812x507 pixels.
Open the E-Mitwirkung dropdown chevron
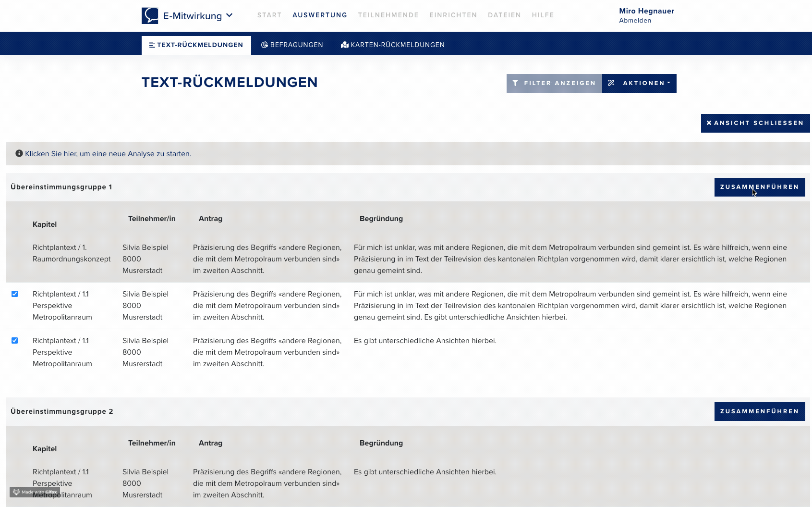pyautogui.click(x=230, y=15)
